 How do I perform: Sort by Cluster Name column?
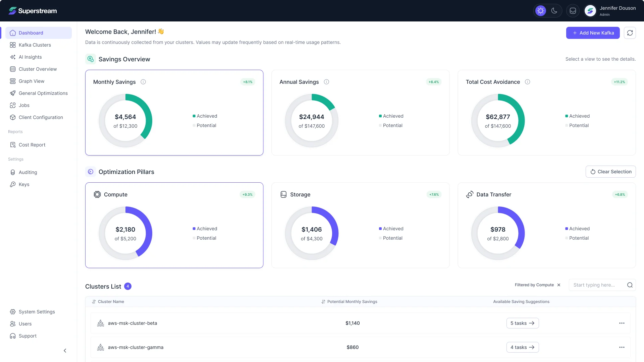point(108,302)
